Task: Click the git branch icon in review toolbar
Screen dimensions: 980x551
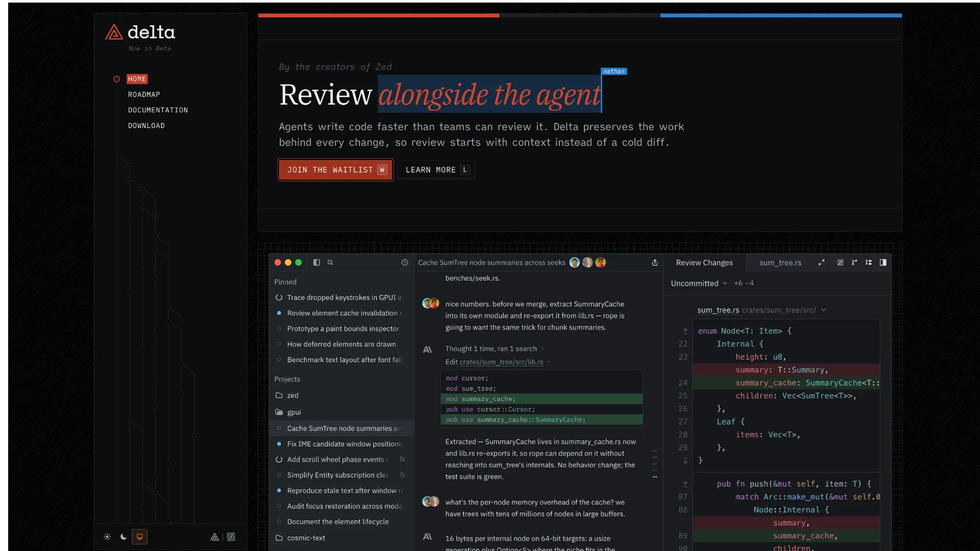Action: click(x=854, y=262)
